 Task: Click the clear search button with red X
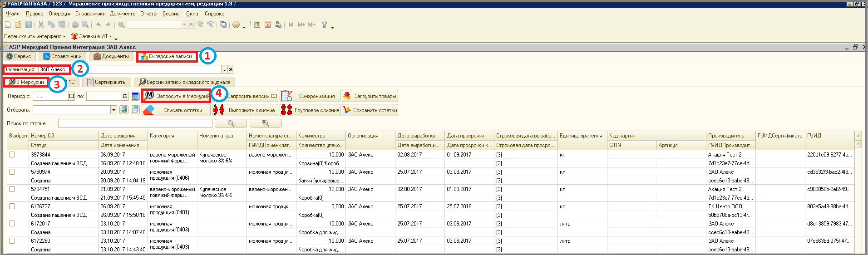point(266,123)
